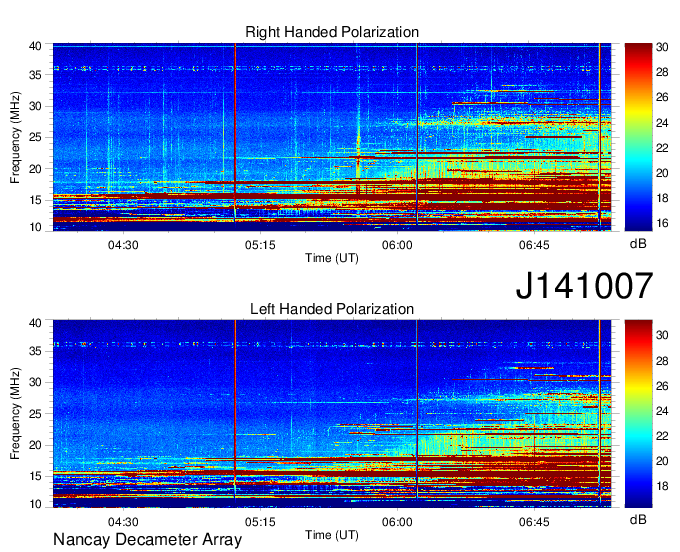Viewport: 680px width, 552px height.
Task: Click the Right Handed plot's colorbar
Action: [638, 137]
